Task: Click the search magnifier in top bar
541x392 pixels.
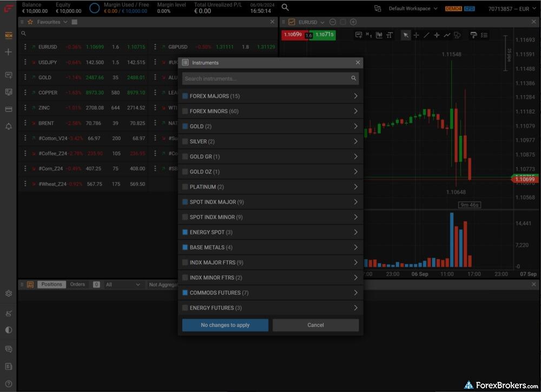Action: [285, 8]
